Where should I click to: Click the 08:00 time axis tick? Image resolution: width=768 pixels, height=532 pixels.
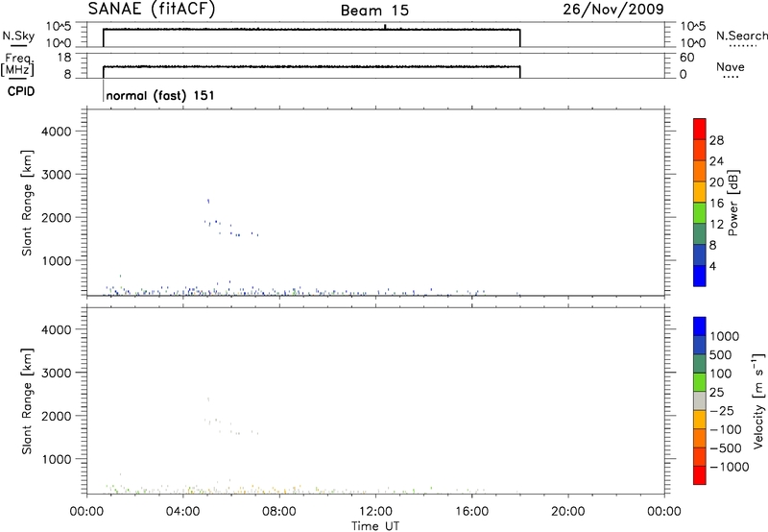[x=279, y=512]
